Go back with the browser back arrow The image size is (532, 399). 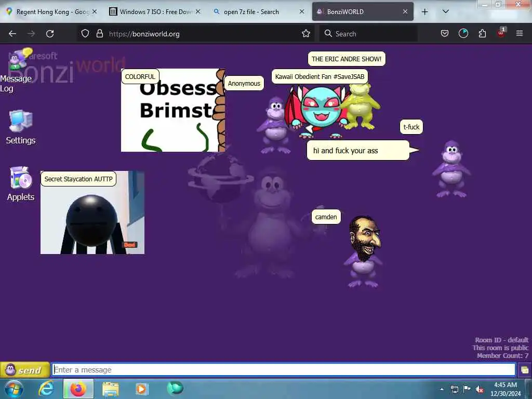12,34
